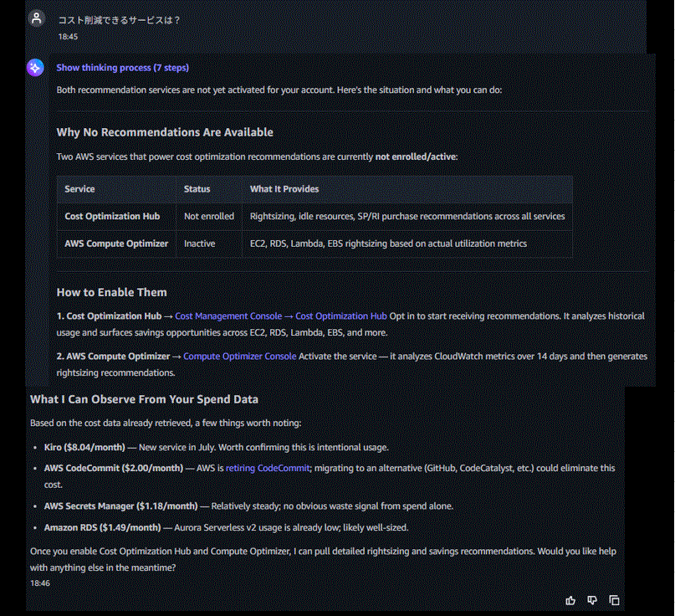Click the What It Provides header

(284, 189)
